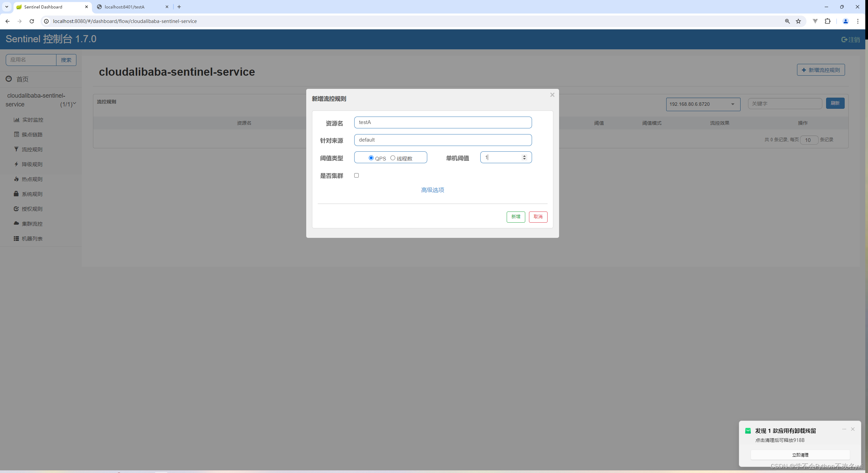Click the 注销 logout icon in header
Screen dimensions: 868x473
844,40
